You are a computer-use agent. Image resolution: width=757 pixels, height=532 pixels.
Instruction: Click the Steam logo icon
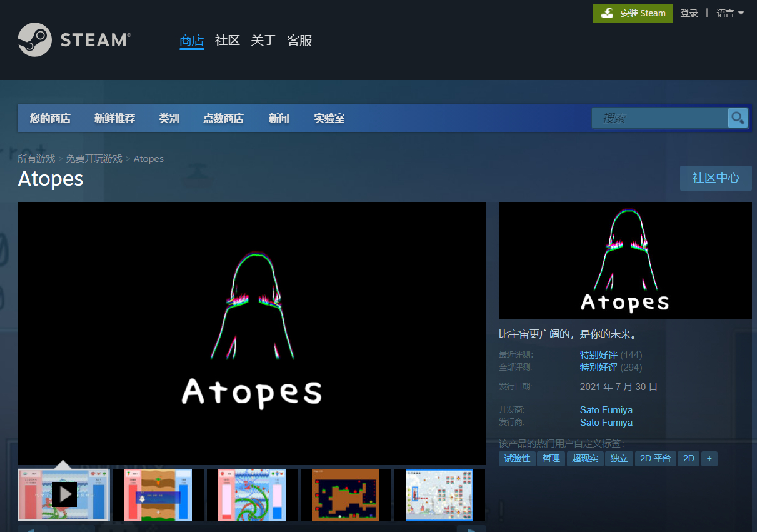tap(34, 40)
